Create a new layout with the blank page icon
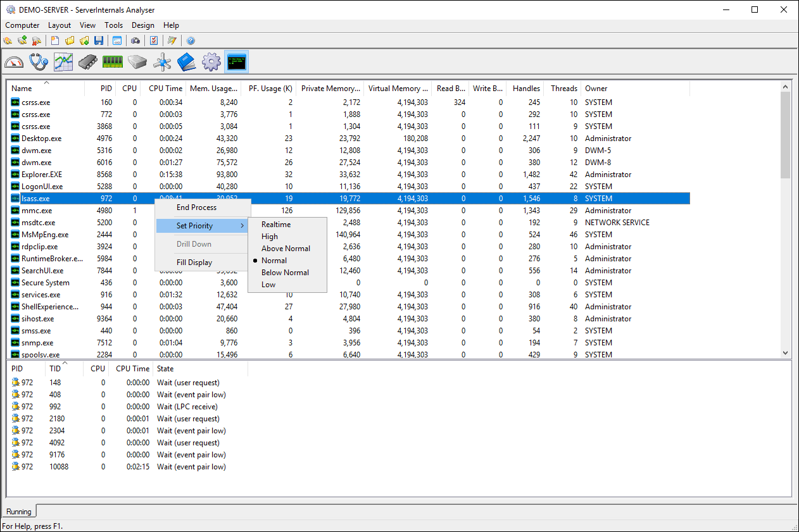This screenshot has height=532, width=799. pyautogui.click(x=55, y=40)
